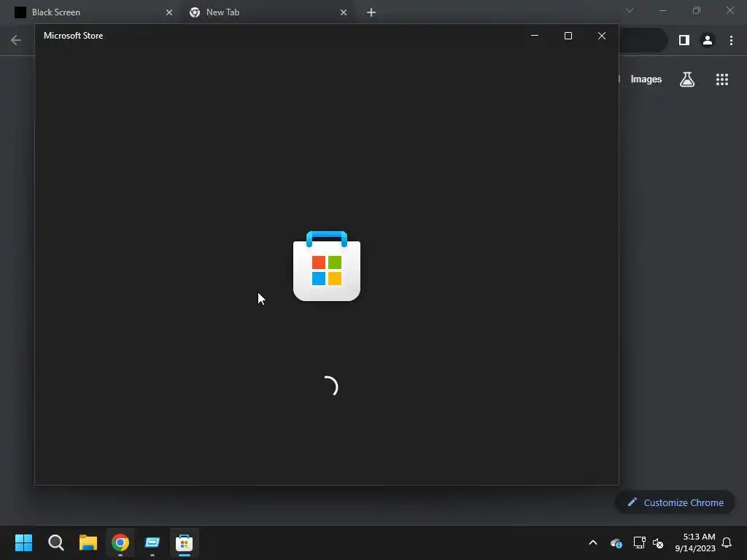Click the Microsoft Store title text
Image resolution: width=747 pixels, height=560 pixels.
pyautogui.click(x=74, y=36)
